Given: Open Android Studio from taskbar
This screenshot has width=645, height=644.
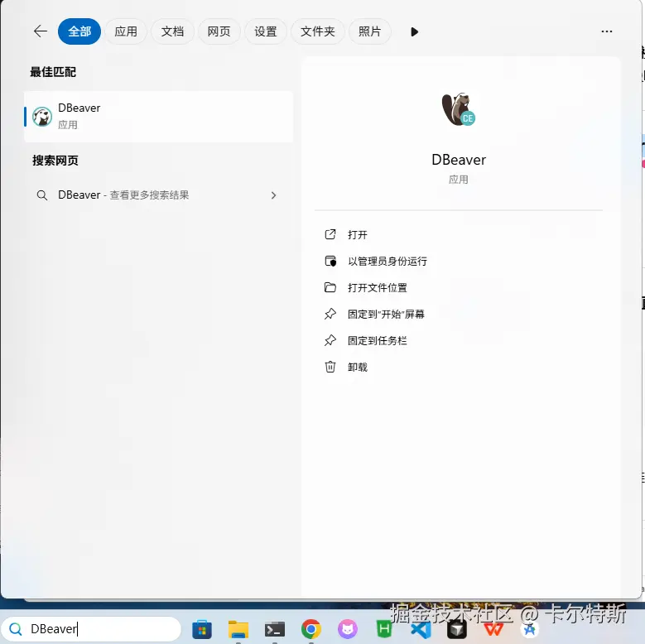Looking at the screenshot, I should click(529, 629).
